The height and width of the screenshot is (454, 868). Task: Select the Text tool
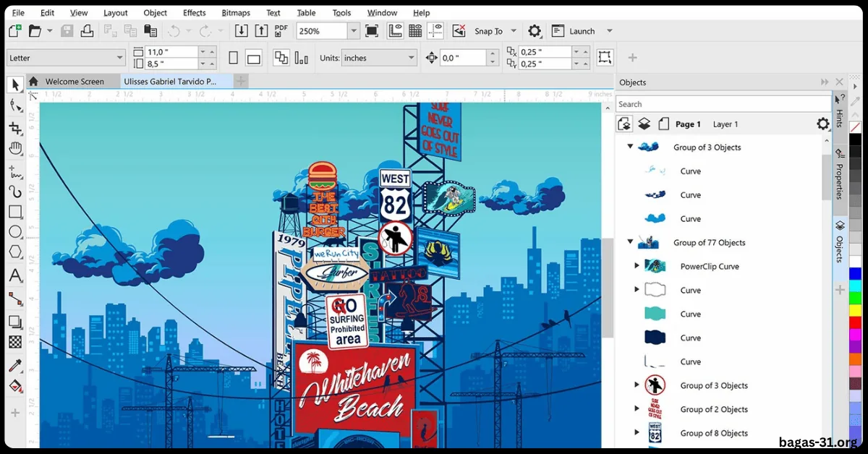(14, 275)
